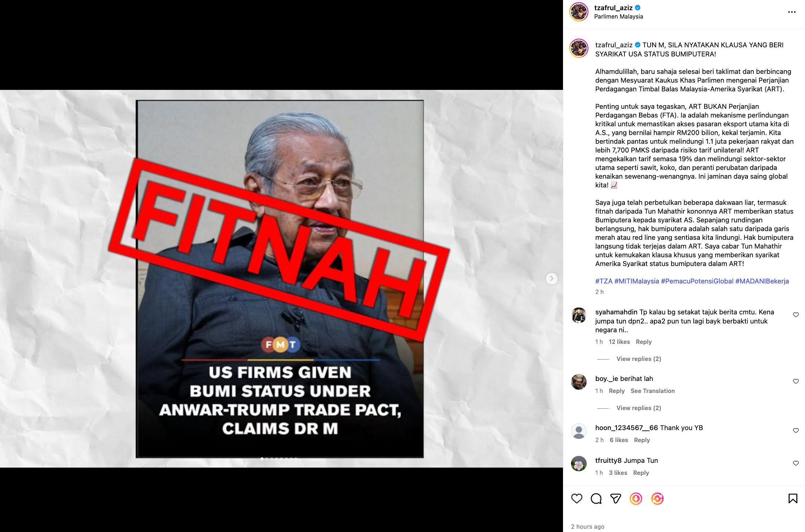Image resolution: width=805 pixels, height=532 pixels.
Task: Like hoon_1234567__66's comment heart
Action: click(796, 430)
